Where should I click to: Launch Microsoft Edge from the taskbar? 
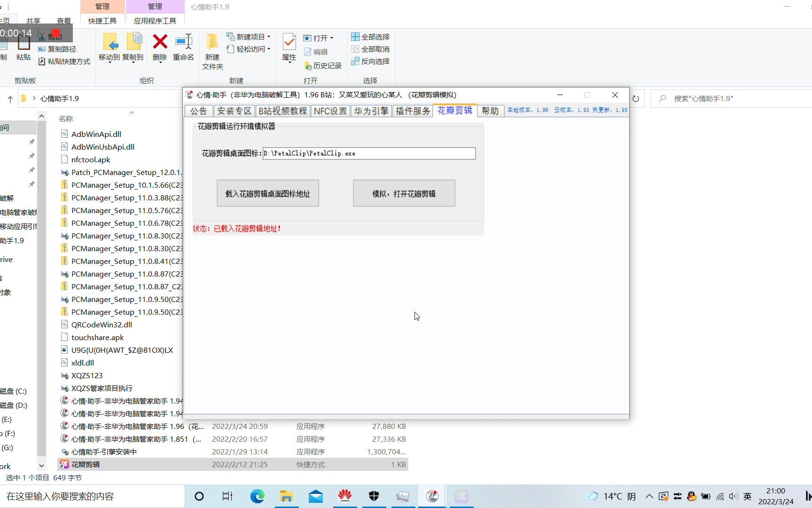(257, 496)
